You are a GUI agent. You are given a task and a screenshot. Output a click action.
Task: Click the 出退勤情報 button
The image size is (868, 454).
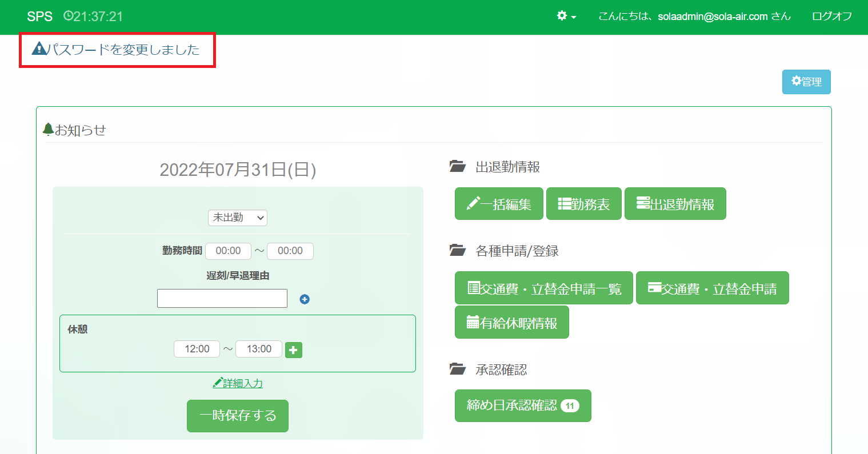point(675,204)
